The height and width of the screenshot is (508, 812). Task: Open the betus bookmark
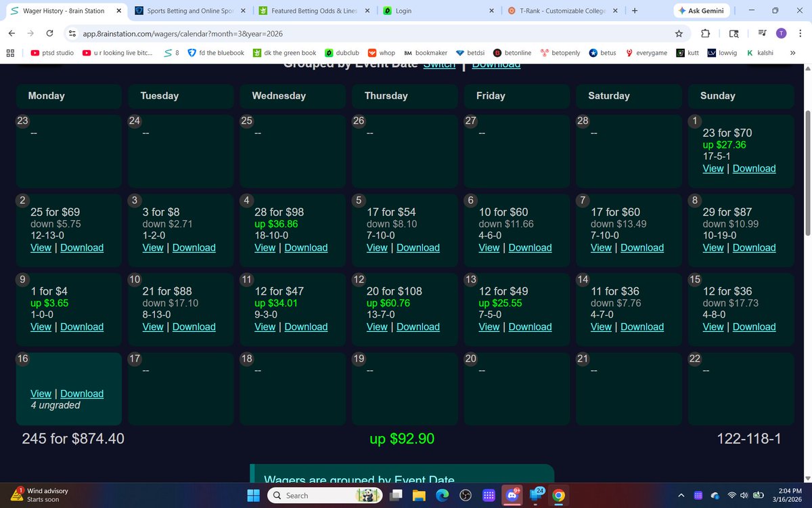(x=602, y=53)
